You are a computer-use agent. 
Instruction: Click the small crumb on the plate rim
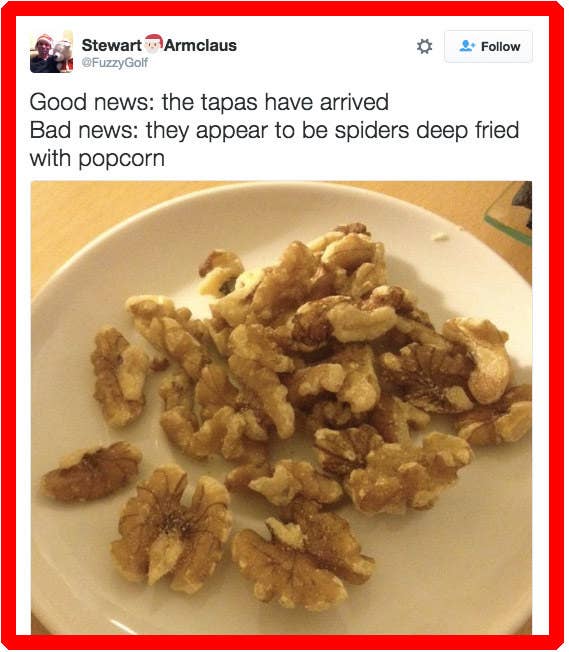point(440,237)
